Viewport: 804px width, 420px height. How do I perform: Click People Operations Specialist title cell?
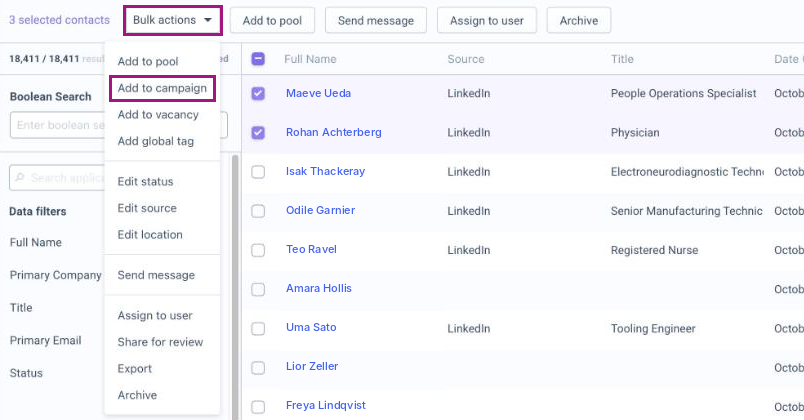684,93
